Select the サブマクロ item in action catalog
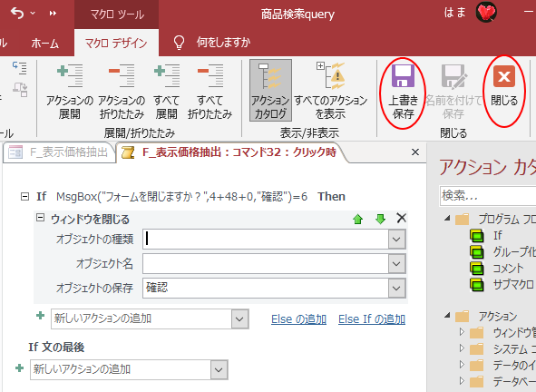536x392 pixels. point(513,285)
